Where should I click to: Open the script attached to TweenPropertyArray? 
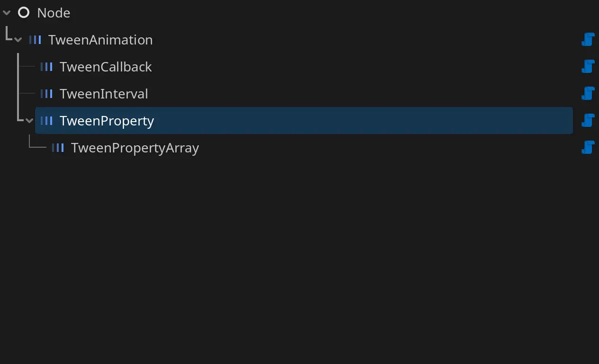tap(588, 148)
